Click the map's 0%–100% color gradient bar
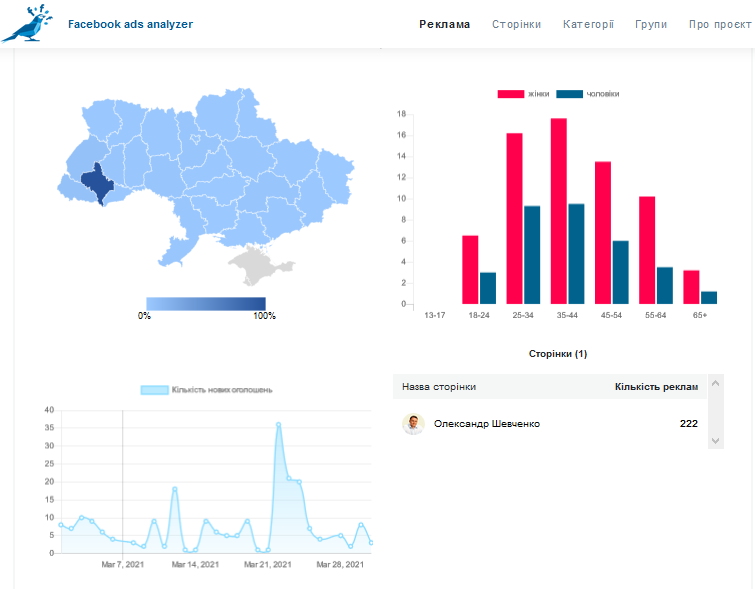This screenshot has width=755, height=589. [x=205, y=303]
